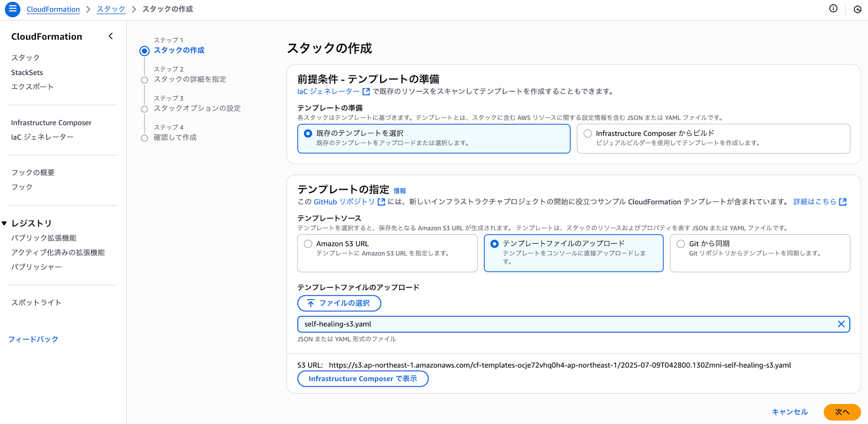
Task: Clear the selected self-healing-s3.yaml file with X
Action: pyautogui.click(x=841, y=324)
